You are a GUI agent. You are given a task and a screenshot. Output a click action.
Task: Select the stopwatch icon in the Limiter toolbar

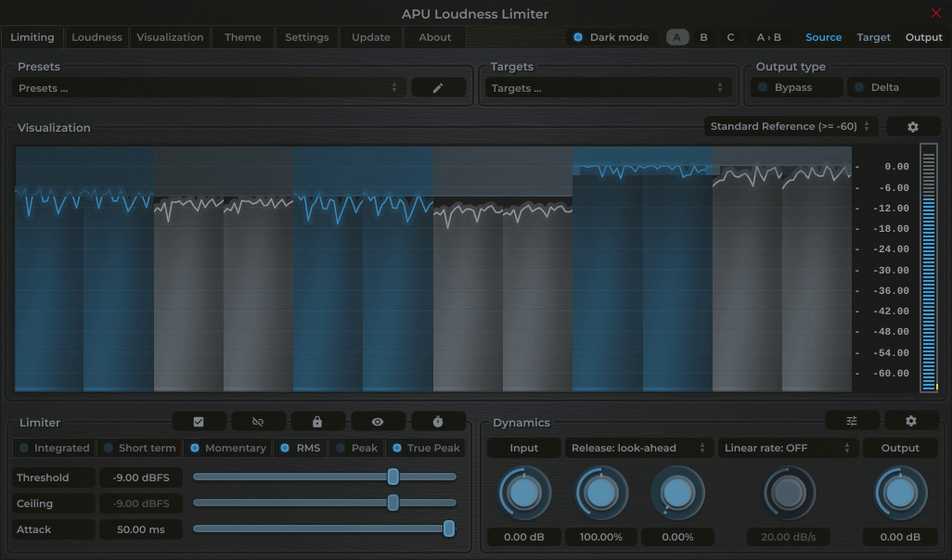pos(438,421)
